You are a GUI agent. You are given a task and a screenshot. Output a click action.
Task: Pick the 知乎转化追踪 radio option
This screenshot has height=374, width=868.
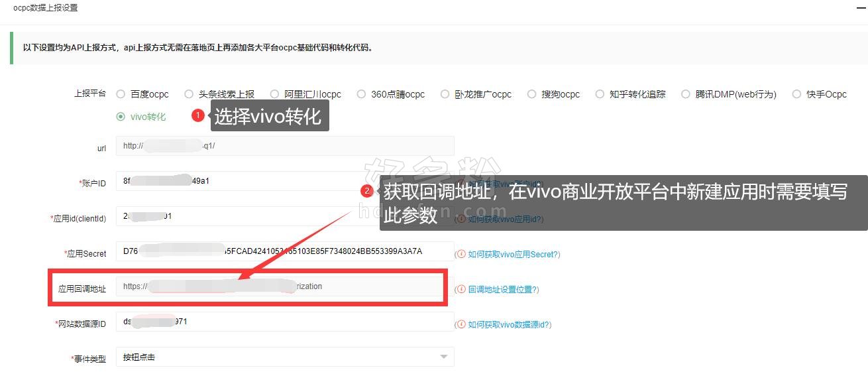coord(600,94)
